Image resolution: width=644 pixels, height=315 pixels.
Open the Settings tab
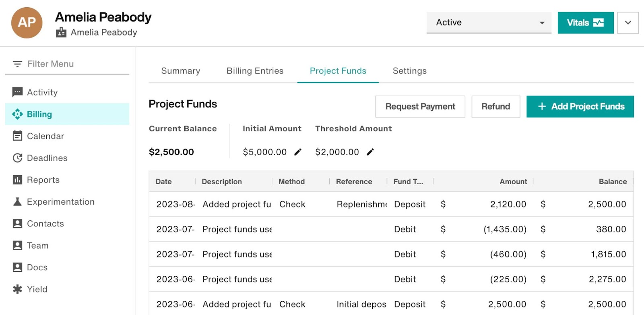pyautogui.click(x=410, y=71)
